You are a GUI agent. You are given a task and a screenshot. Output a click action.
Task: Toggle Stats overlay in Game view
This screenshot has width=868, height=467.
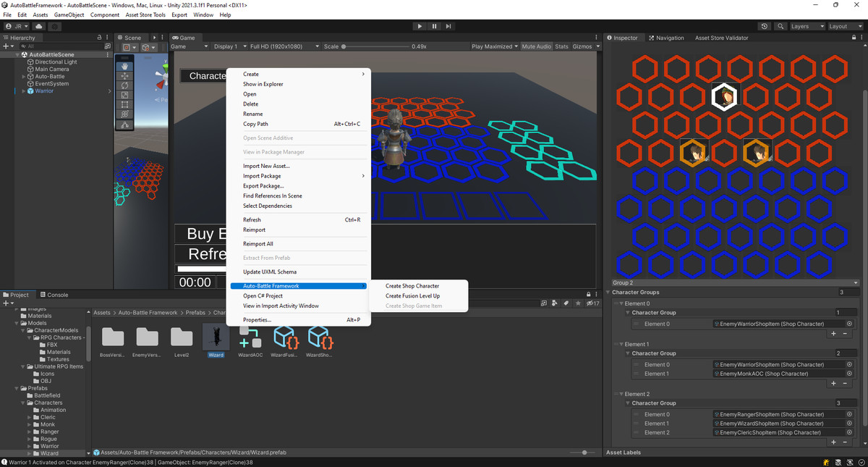pyautogui.click(x=561, y=46)
